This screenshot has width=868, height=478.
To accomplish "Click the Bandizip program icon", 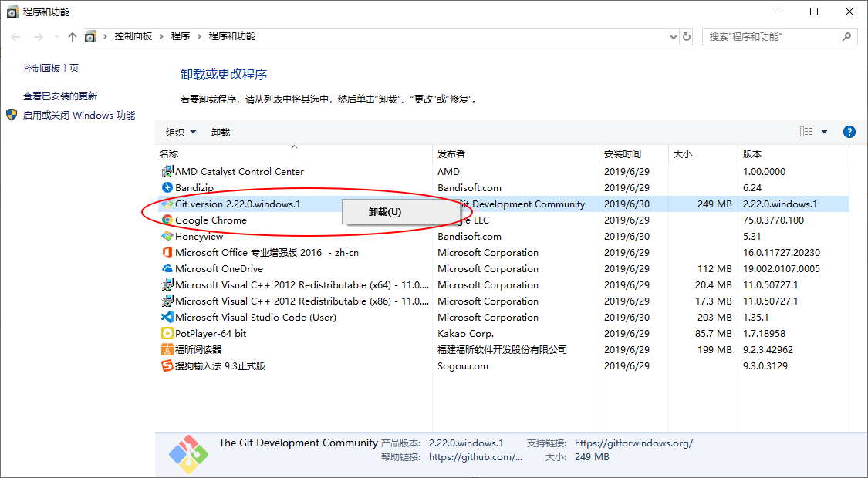I will [167, 187].
